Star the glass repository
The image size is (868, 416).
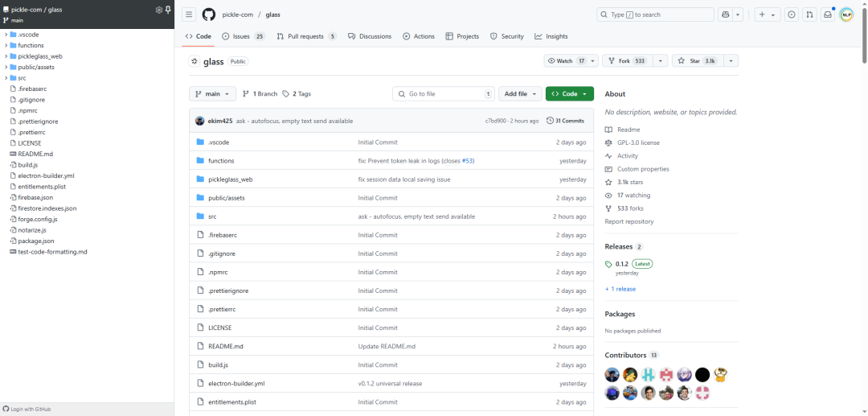[697, 61]
